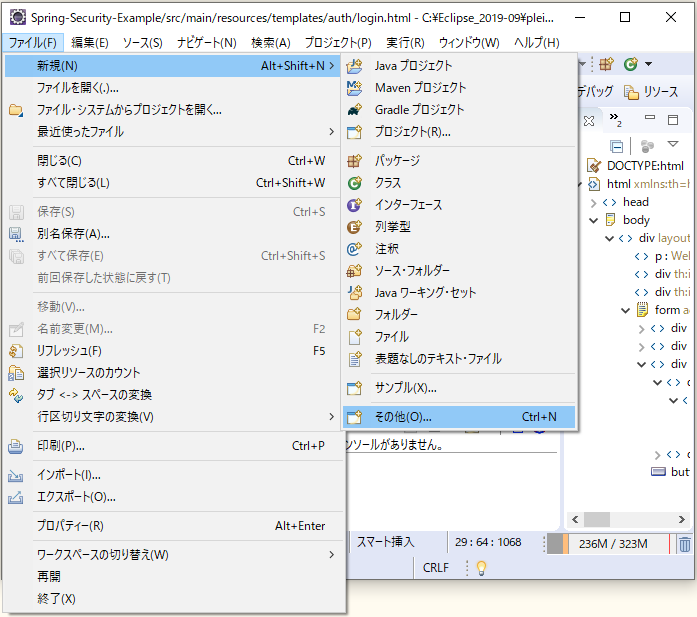Click the Java ワーキング・セット icon
Viewport: 697px width, 617px height.
354,292
